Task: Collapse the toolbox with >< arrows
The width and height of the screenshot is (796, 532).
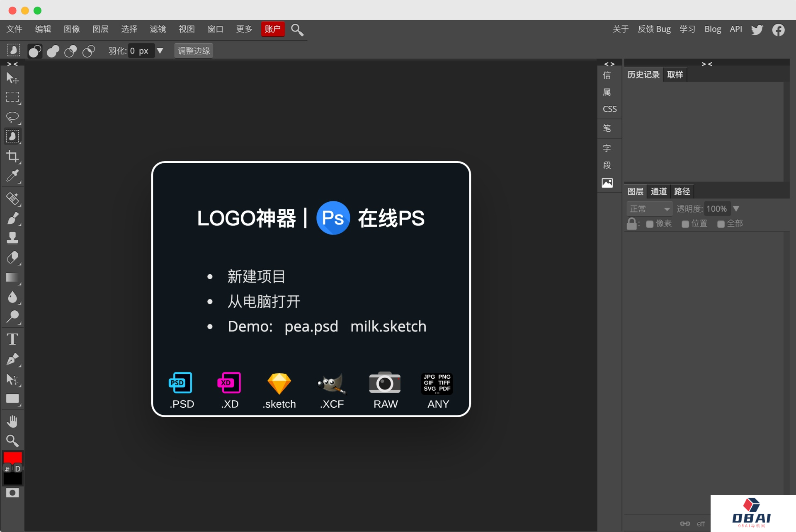Action: point(12,64)
